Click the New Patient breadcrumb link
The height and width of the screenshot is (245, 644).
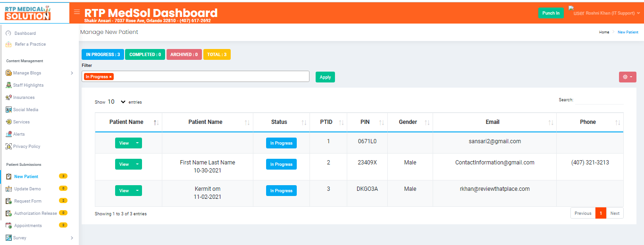click(x=628, y=33)
